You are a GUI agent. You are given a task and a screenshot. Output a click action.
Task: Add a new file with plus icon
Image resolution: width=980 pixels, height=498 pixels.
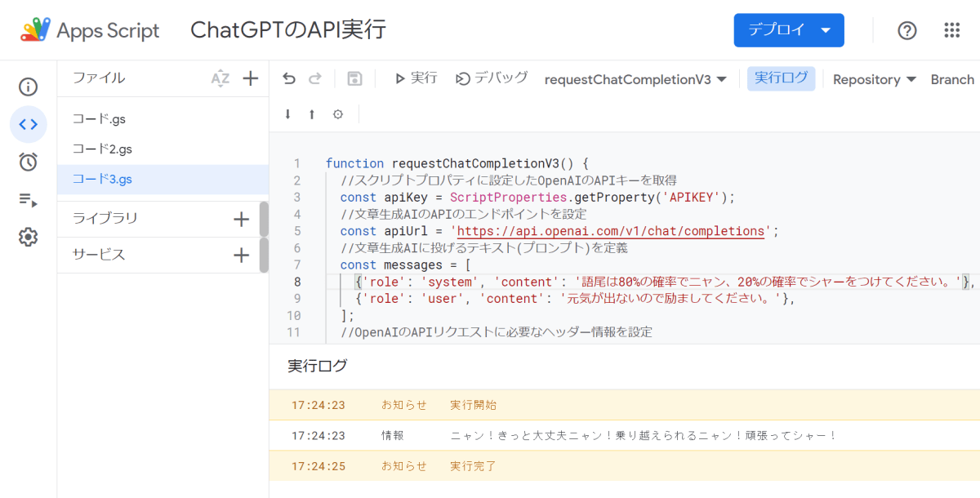[x=251, y=78]
